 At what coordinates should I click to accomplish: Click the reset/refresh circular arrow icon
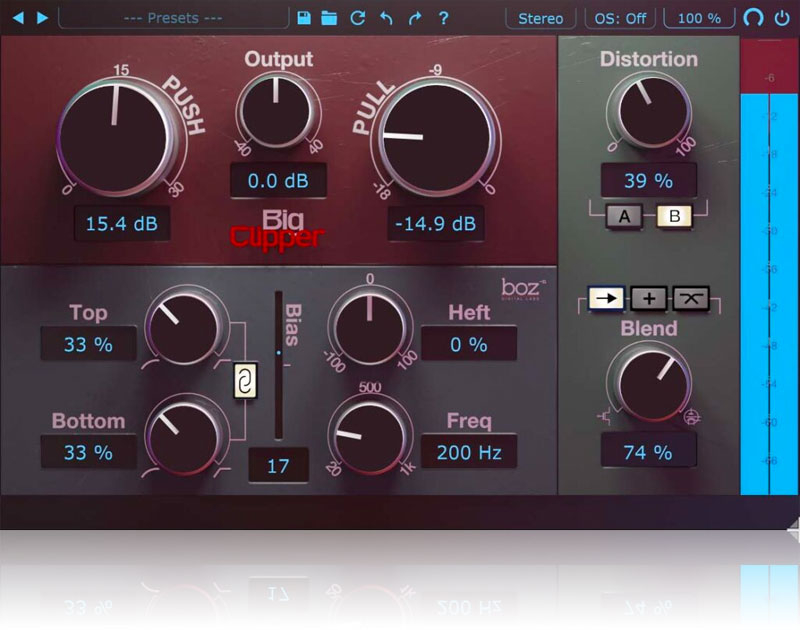coord(358,18)
